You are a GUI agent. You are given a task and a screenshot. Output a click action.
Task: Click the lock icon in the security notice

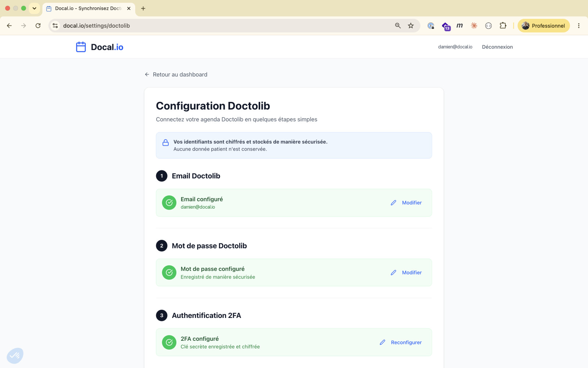[166, 143]
